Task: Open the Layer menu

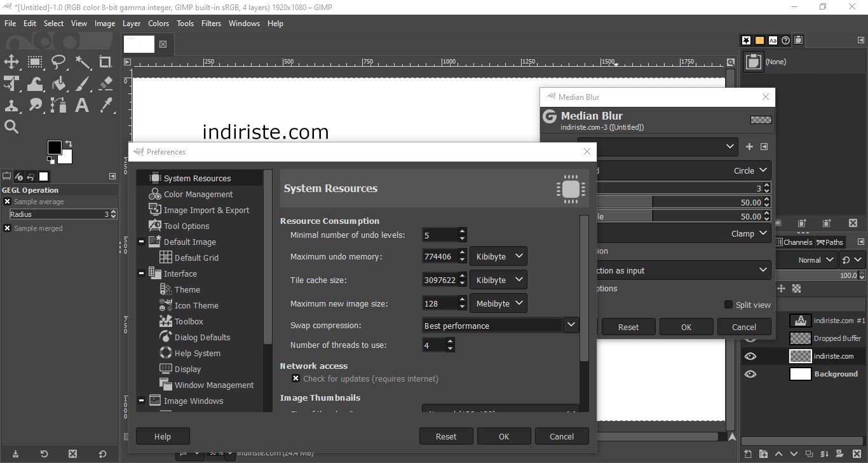Action: tap(132, 24)
